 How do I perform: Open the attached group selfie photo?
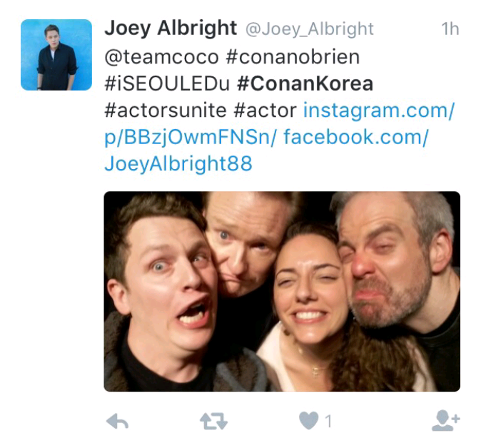[282, 292]
